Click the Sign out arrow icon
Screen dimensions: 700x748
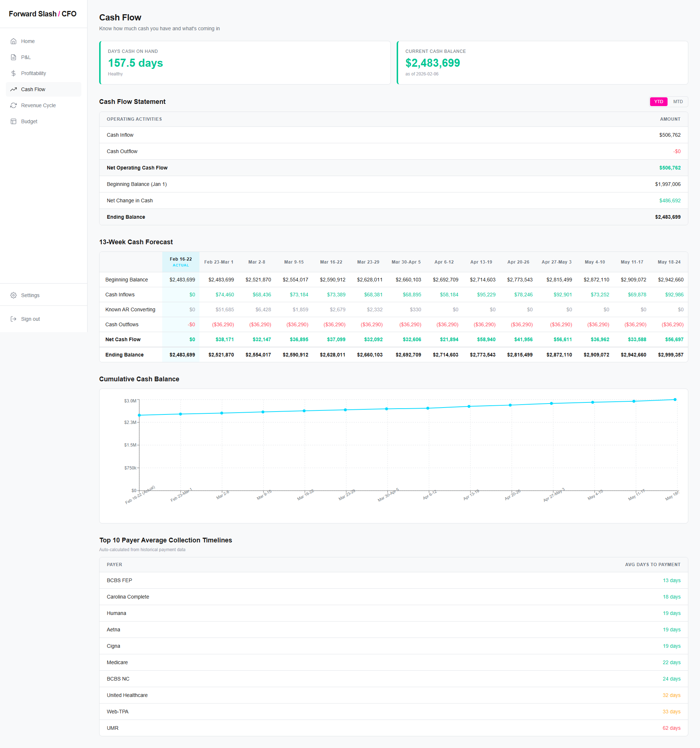pos(13,319)
